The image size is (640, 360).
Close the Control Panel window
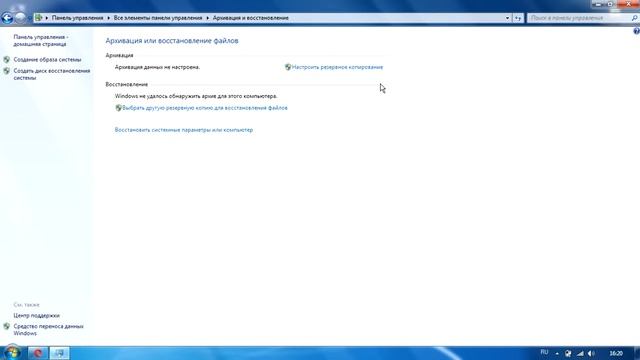click(628, 4)
